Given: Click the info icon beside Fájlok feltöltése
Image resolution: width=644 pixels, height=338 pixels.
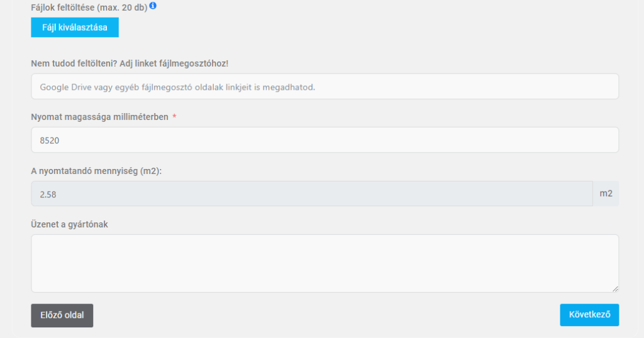Looking at the screenshot, I should (x=153, y=6).
